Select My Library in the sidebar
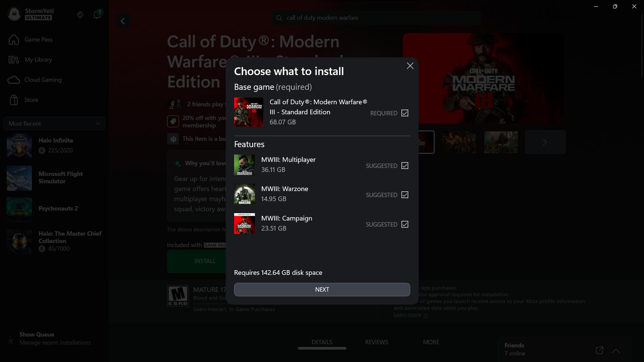 (39, 60)
